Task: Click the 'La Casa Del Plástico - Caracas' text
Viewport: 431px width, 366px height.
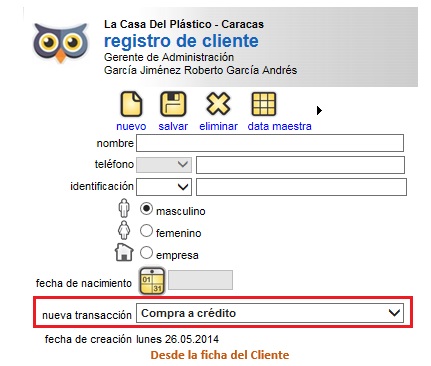Action: point(184,24)
